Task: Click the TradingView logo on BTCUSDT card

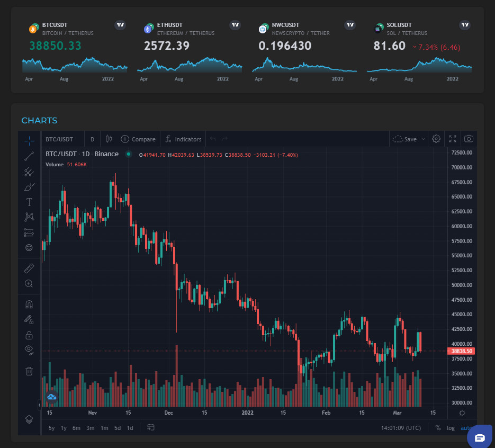Action: [120, 25]
